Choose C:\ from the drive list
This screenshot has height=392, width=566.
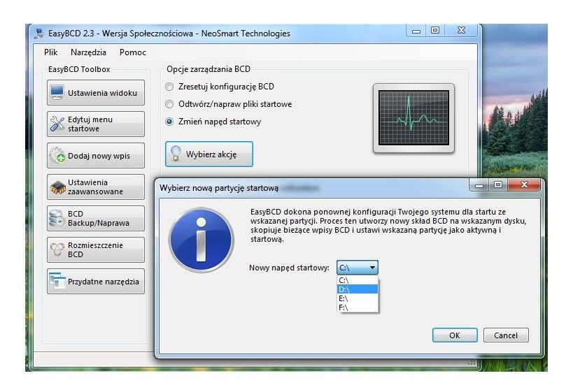point(358,280)
